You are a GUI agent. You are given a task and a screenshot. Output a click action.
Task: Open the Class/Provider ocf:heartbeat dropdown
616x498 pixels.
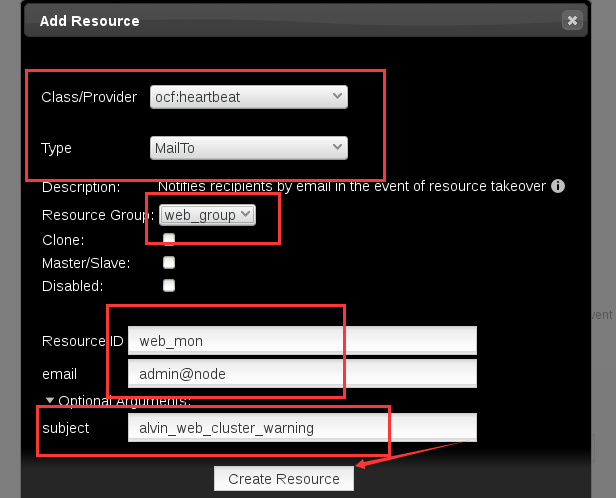point(249,97)
